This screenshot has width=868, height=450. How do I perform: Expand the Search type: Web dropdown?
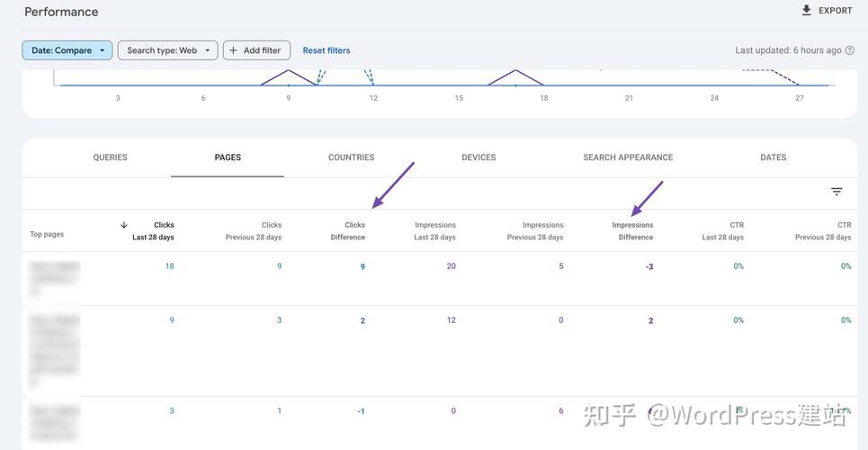tap(167, 50)
